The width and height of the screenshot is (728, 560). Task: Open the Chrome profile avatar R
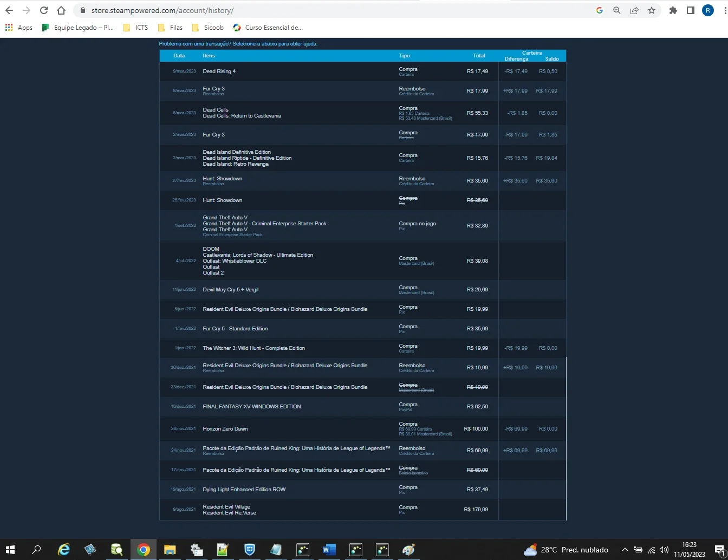tap(708, 10)
